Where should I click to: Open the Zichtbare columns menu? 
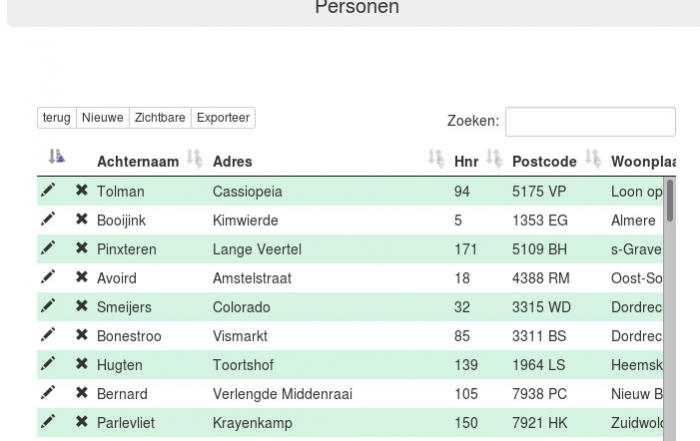160,118
